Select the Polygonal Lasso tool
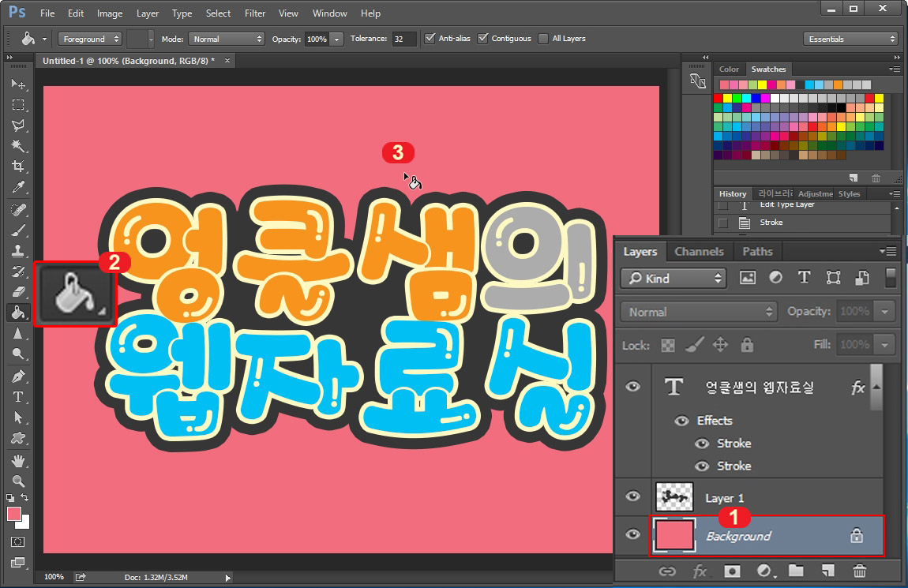908x588 pixels. point(18,125)
